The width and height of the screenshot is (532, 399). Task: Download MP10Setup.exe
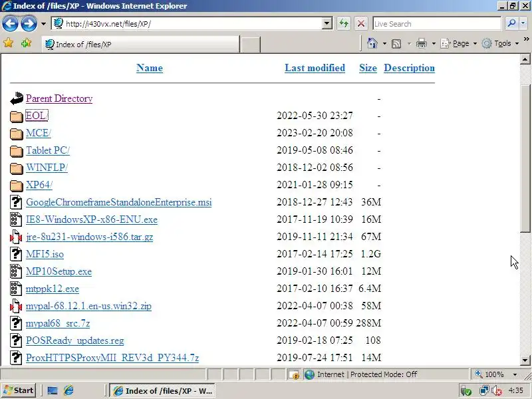(x=59, y=271)
